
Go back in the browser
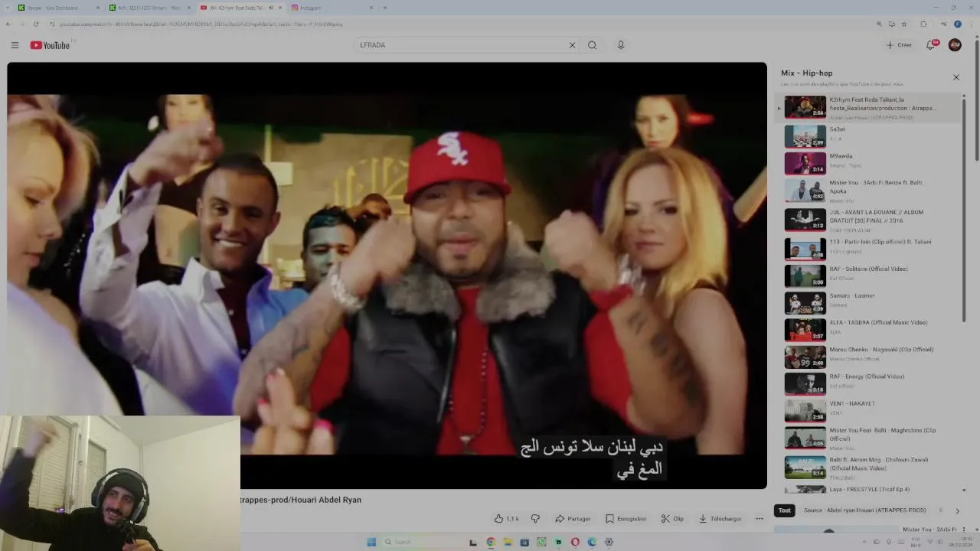click(x=8, y=24)
